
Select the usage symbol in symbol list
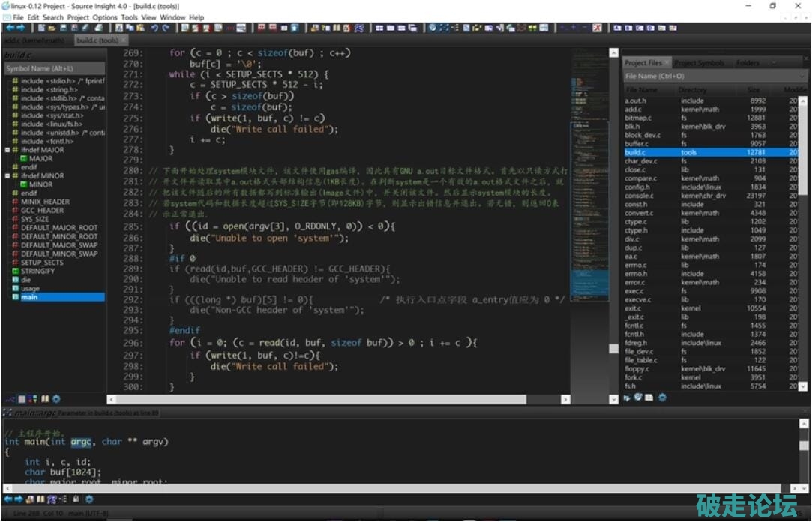point(30,288)
